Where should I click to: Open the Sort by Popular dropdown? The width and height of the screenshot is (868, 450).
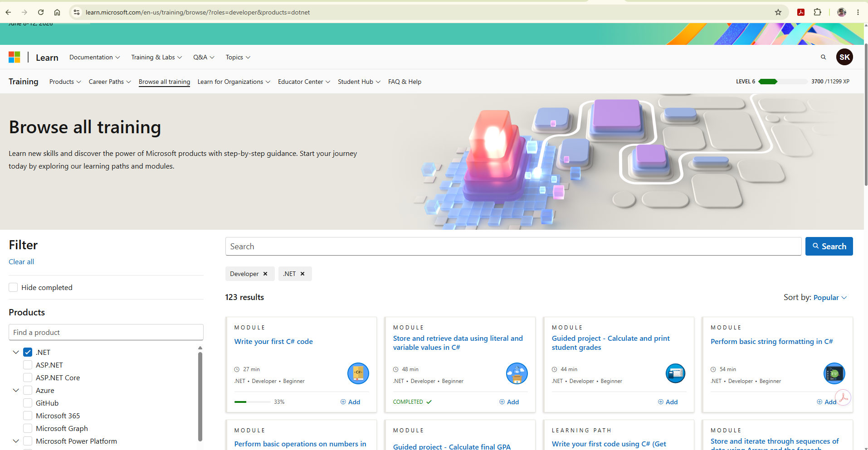[x=830, y=297]
